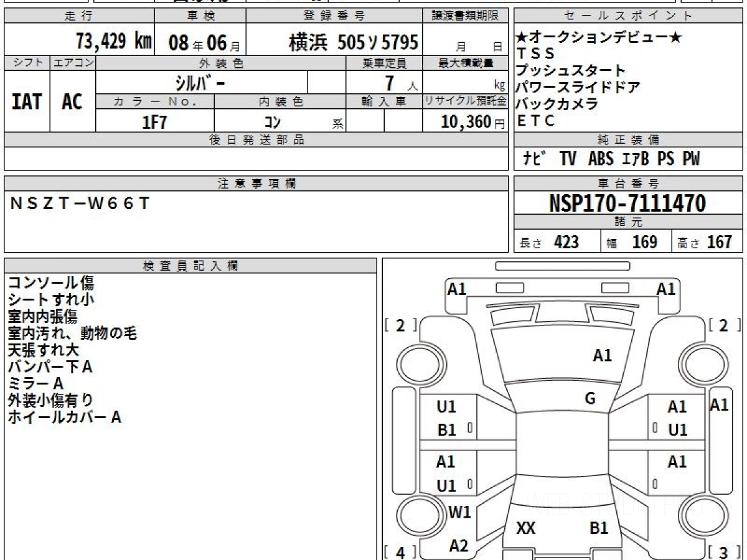Click note 室内汚れ、動物の毛
The image size is (747, 560).
tap(72, 334)
